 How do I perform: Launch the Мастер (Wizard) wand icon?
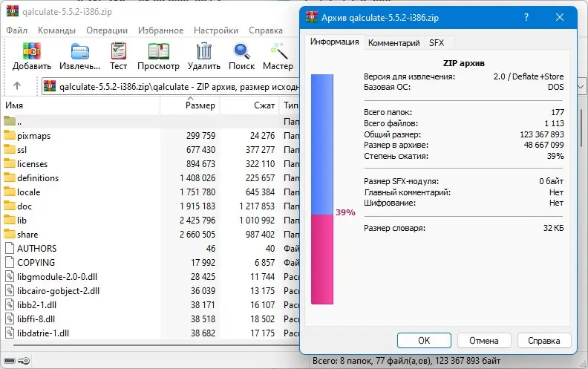pos(278,51)
